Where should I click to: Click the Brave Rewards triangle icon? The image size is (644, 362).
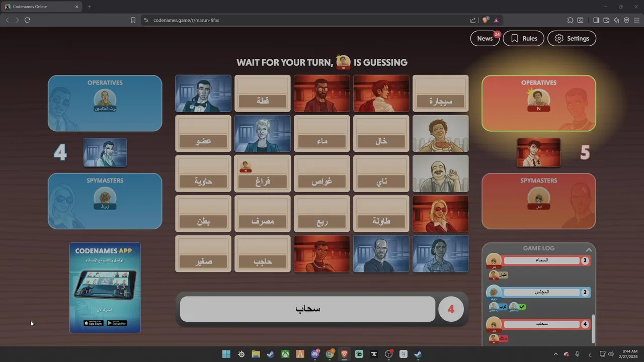pyautogui.click(x=496, y=20)
